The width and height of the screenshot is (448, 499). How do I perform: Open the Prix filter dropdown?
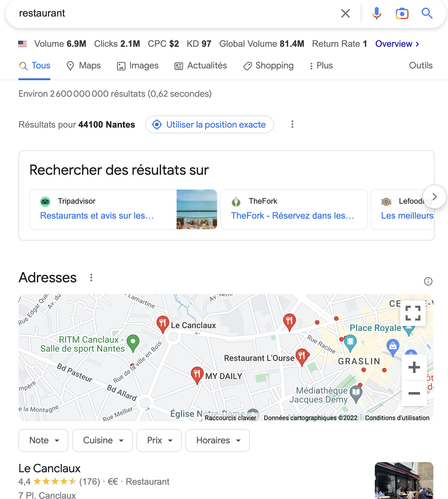(159, 440)
